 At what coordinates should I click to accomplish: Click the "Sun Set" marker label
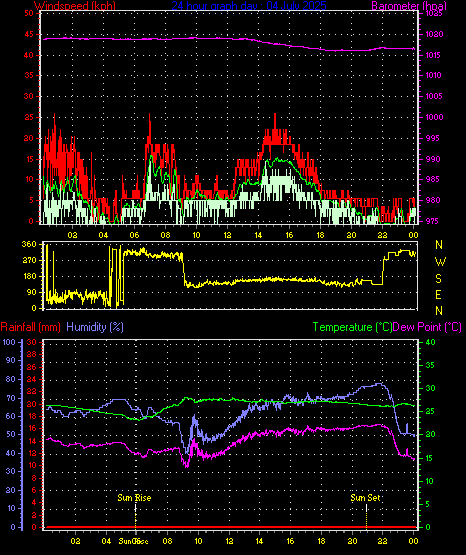tap(366, 498)
